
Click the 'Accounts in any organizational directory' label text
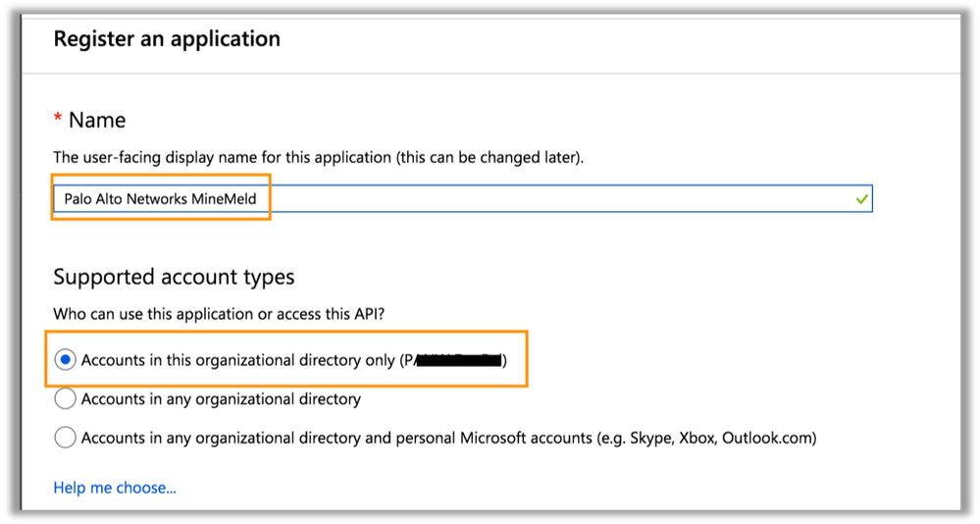(x=221, y=399)
